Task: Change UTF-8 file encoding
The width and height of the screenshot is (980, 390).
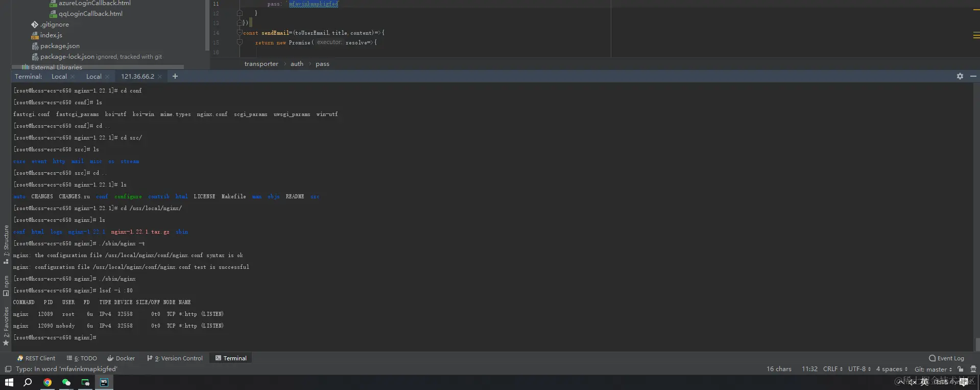Action: coord(859,369)
